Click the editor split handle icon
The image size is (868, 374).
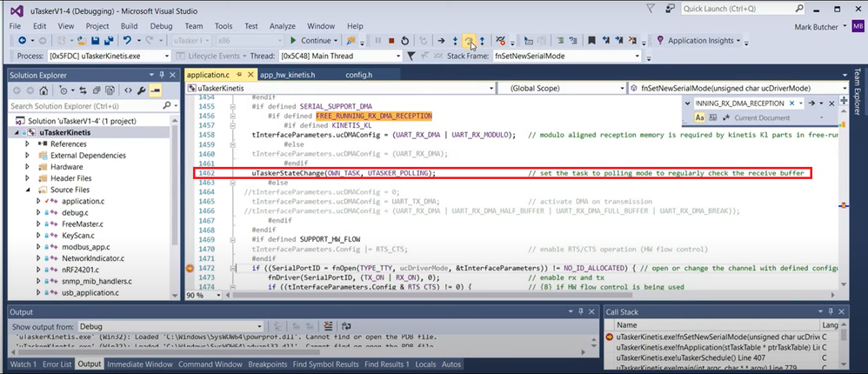pyautogui.click(x=844, y=99)
